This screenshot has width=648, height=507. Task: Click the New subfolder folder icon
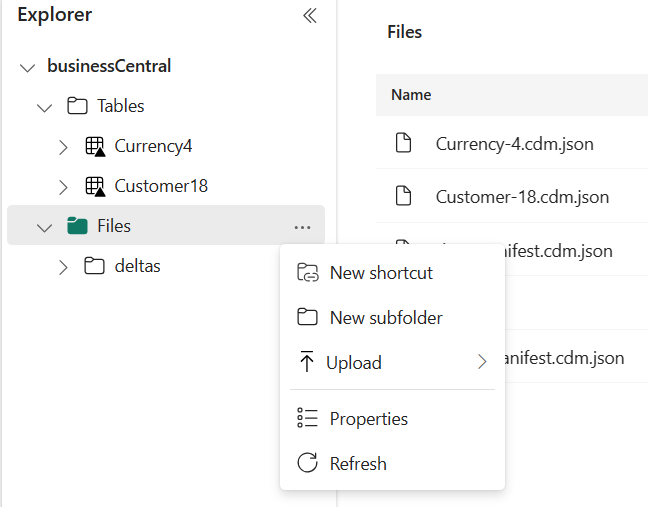(307, 317)
